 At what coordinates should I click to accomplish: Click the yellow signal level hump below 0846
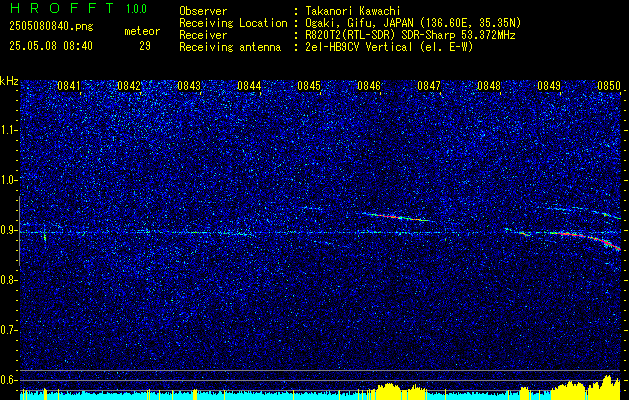tap(387, 392)
